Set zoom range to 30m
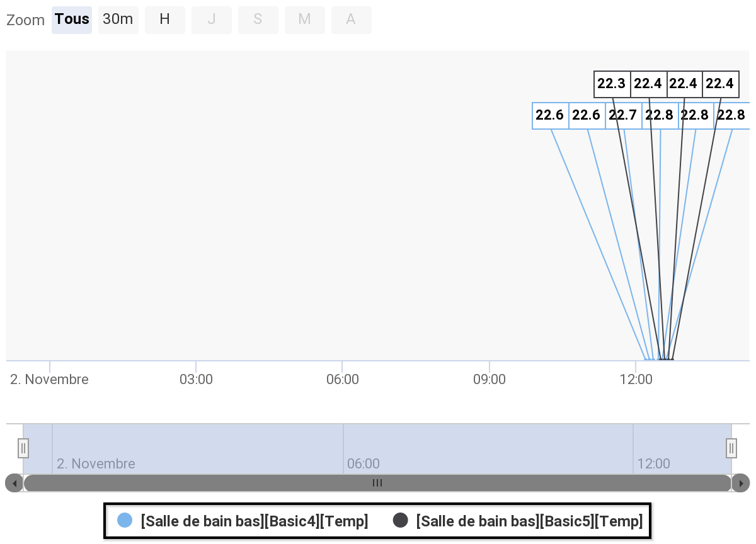The height and width of the screenshot is (544, 756). [x=118, y=20]
